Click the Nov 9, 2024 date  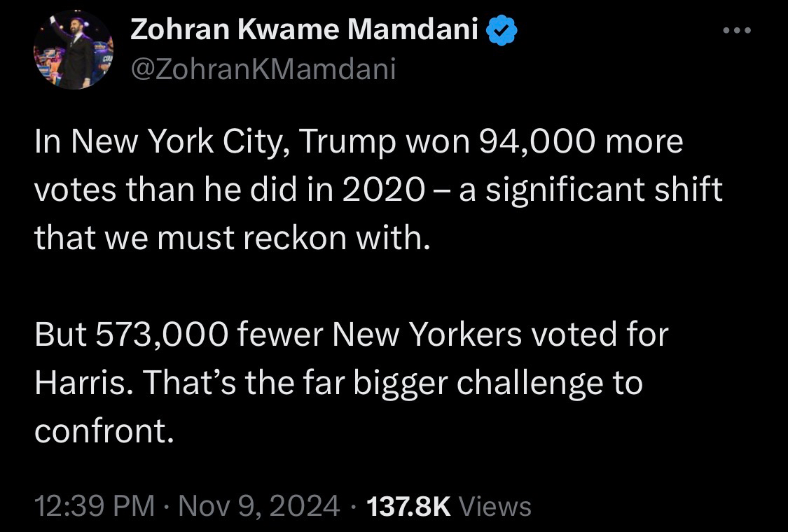click(259, 505)
